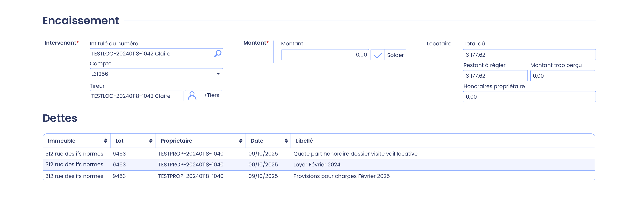Click the person icon beside Tireur field
The image size is (644, 203).
(192, 96)
